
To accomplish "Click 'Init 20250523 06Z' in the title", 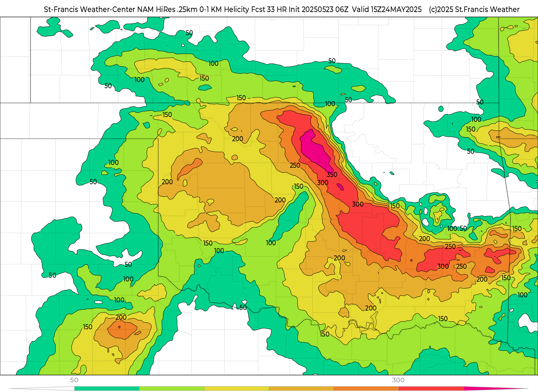I will 319,10.
